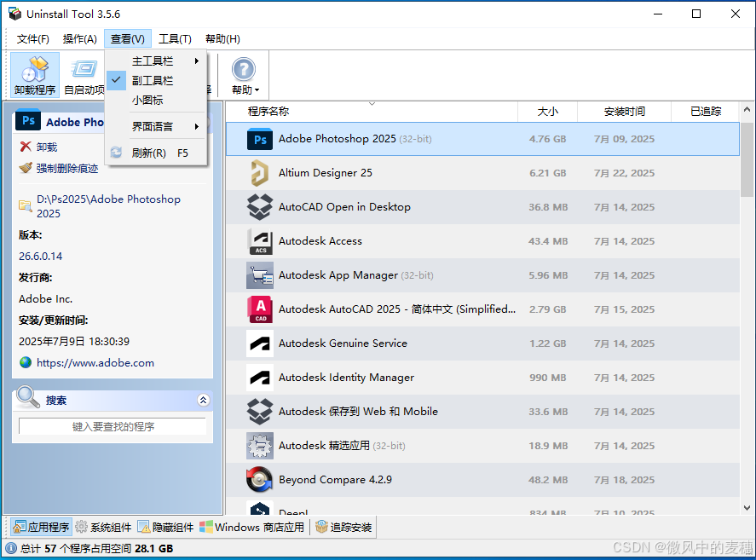Click the Beyond Compare 4.2.9 icon
756x560 pixels.
coord(259,479)
